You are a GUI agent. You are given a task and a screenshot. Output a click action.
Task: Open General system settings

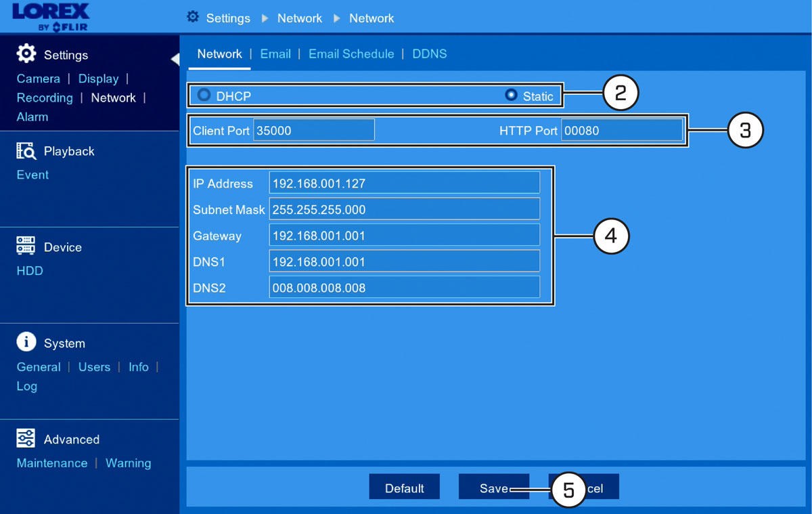pos(39,367)
